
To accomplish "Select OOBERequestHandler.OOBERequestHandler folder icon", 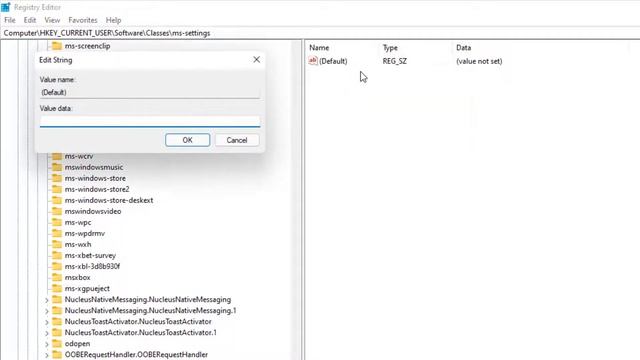I will point(57,354).
